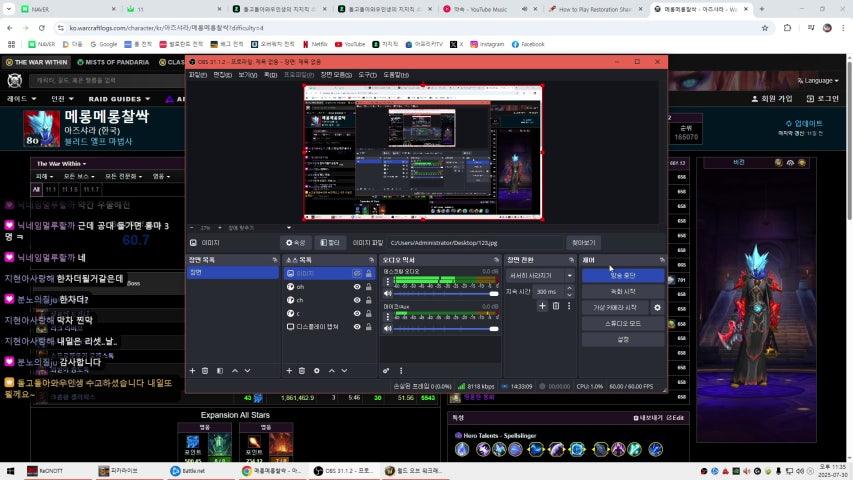
Task: Open 필터 filters button in source toolbar
Action: coord(330,243)
